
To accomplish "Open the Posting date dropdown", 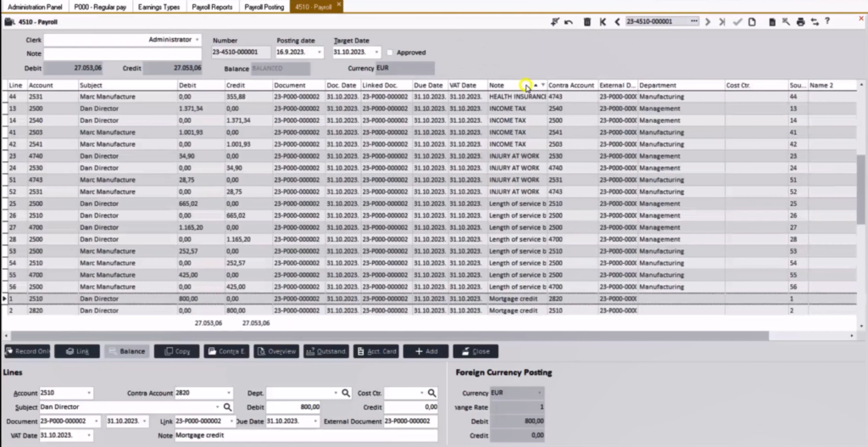I will tap(319, 53).
